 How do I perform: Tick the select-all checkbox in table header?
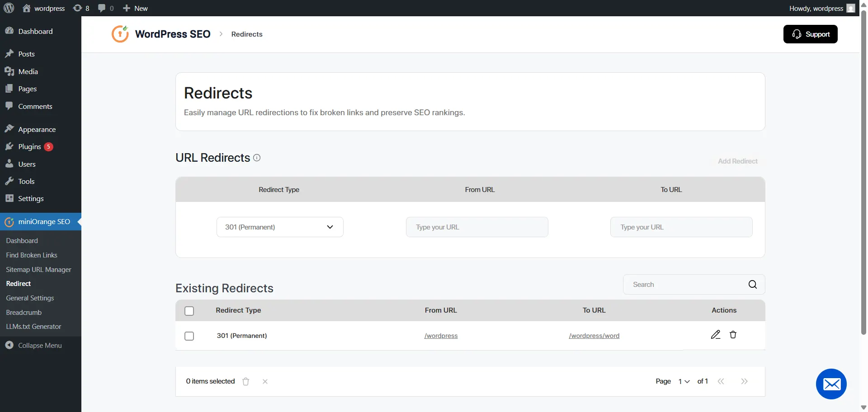pos(189,311)
